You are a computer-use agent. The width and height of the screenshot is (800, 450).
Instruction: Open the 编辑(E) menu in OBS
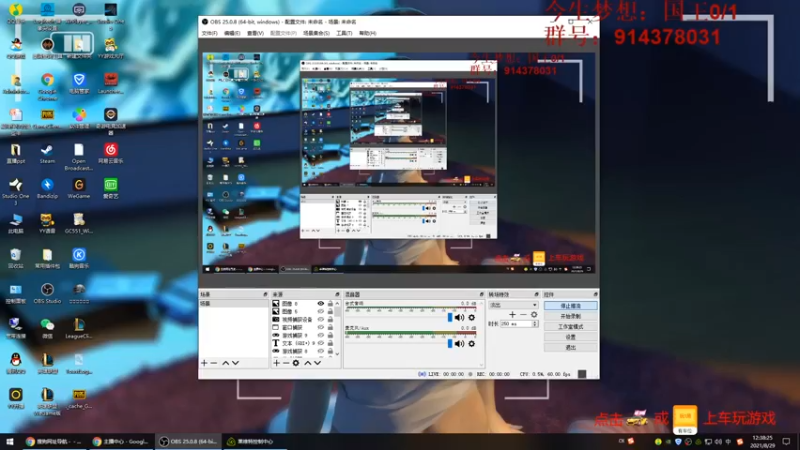[x=232, y=33]
